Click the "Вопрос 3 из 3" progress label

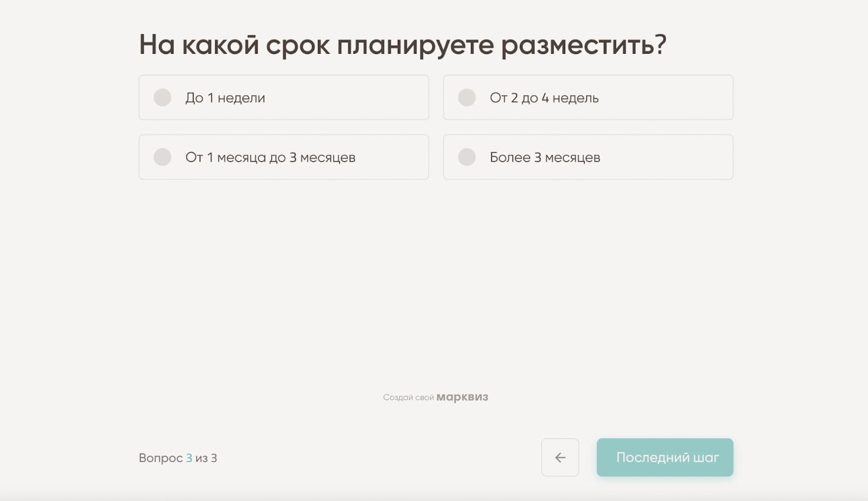click(178, 458)
